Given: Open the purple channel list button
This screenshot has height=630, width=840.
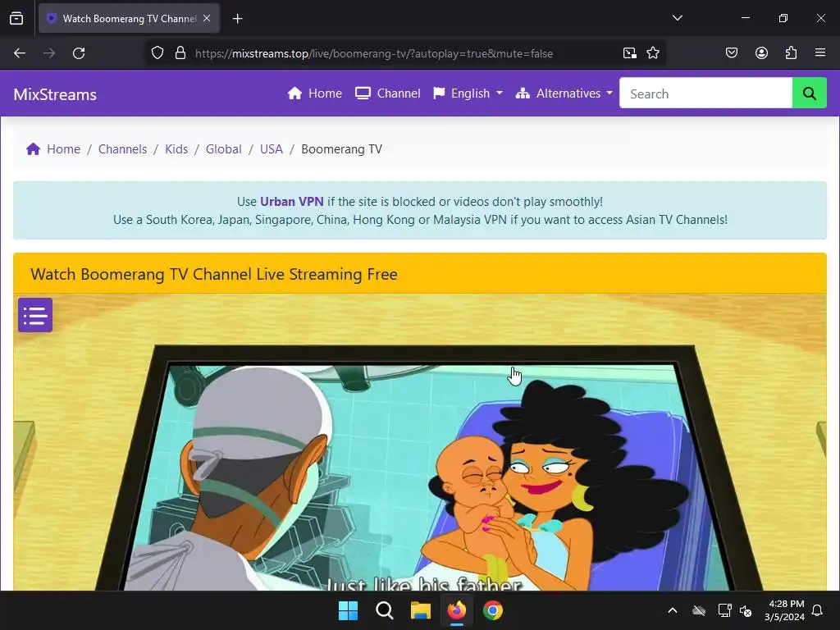Looking at the screenshot, I should click(35, 315).
